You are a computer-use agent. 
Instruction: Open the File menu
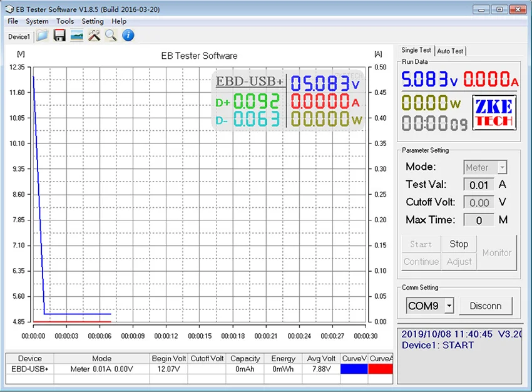(x=13, y=21)
